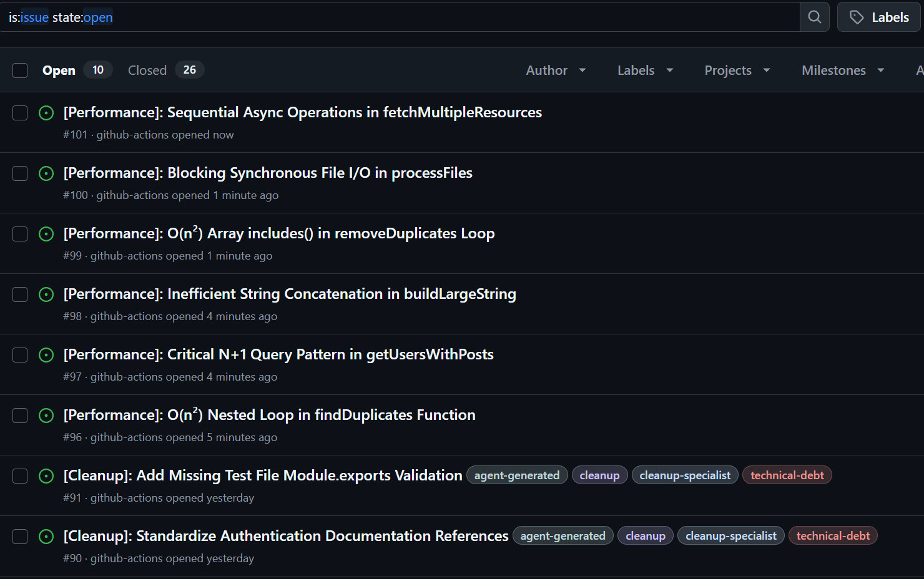
Task: Click the open status icon for issue #99
Action: [x=46, y=234]
